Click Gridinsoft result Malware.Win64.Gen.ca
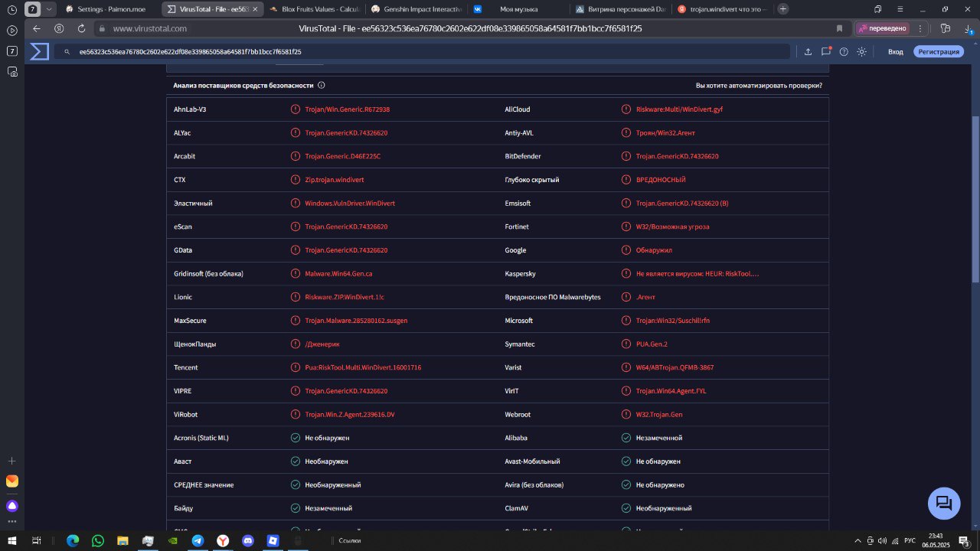Screen dimensions: 980x551 (338, 273)
